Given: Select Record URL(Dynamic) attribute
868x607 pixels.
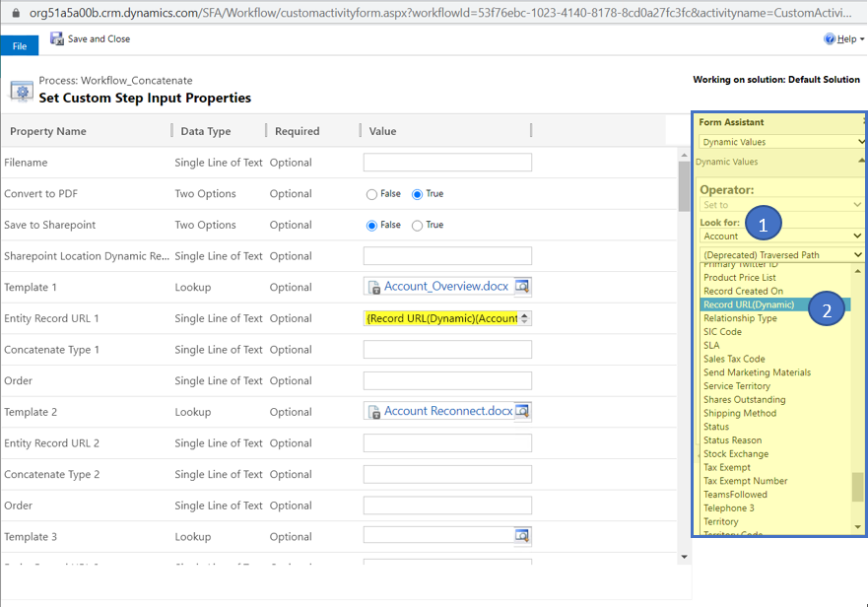Looking at the screenshot, I should click(x=749, y=304).
